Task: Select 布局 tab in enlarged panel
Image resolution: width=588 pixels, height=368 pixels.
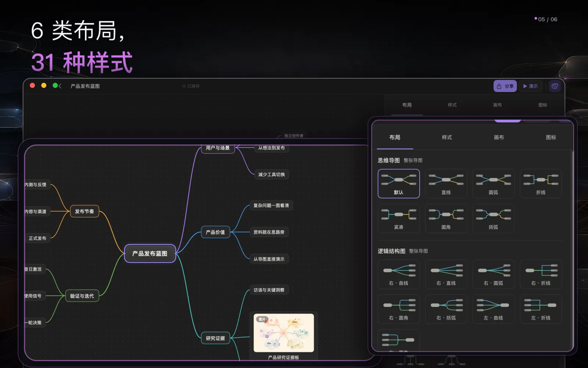Action: 395,137
